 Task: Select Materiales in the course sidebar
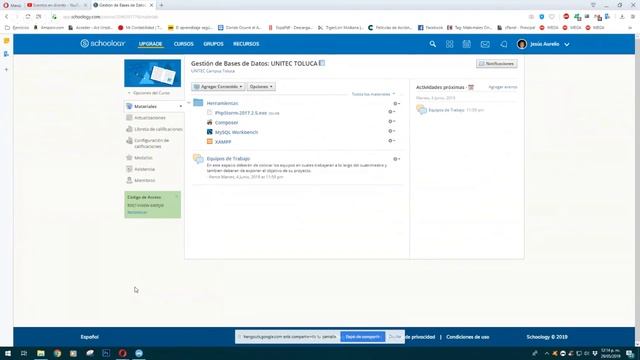145,107
